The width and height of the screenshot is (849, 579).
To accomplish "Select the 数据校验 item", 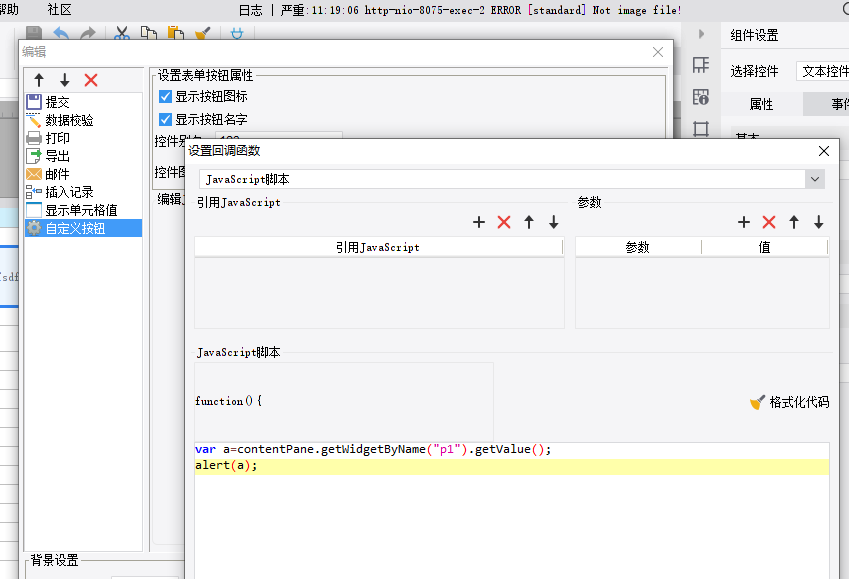I will pos(83,120).
